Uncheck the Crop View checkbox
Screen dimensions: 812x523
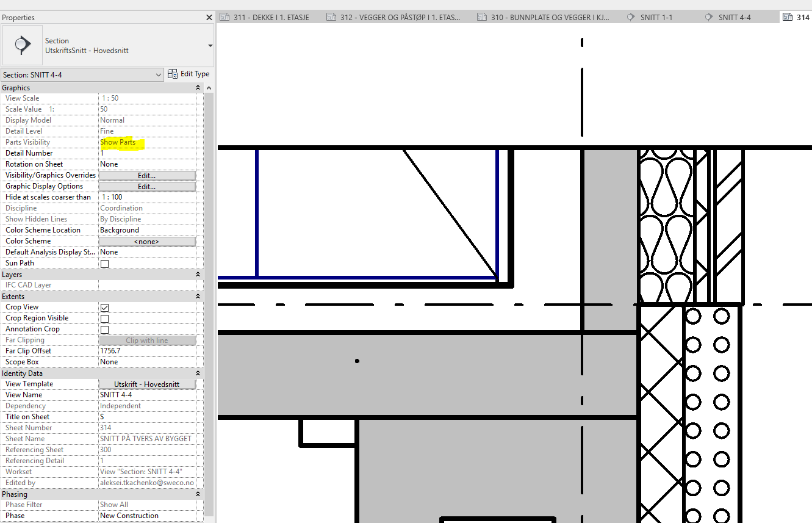coord(104,308)
